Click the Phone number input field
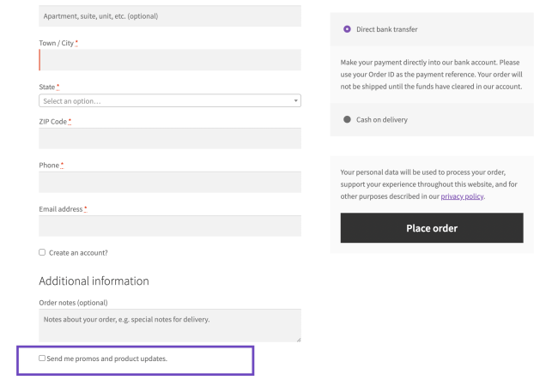The width and height of the screenshot is (558, 392). coord(170,182)
